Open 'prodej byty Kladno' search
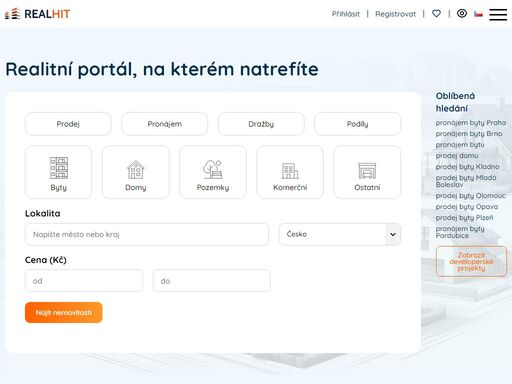 [467, 167]
